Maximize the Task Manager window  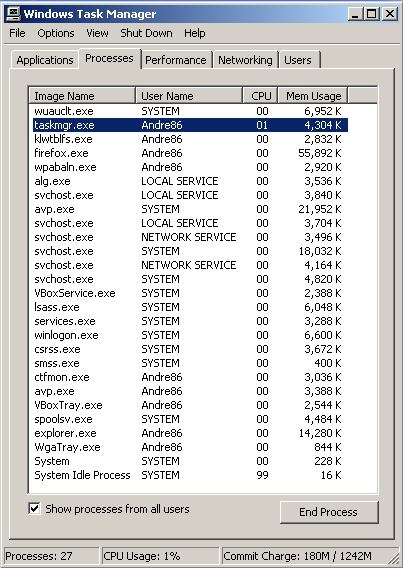[371, 14]
